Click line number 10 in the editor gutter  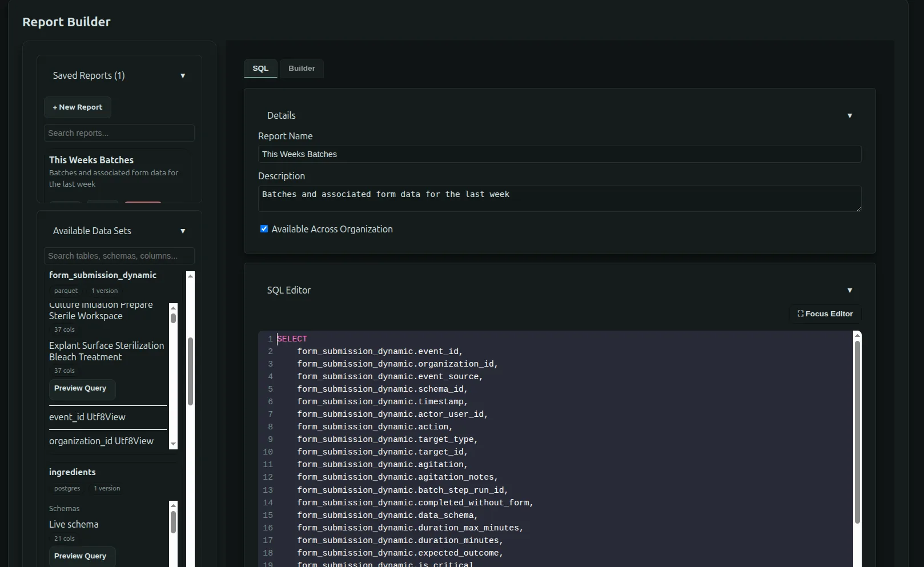[268, 452]
